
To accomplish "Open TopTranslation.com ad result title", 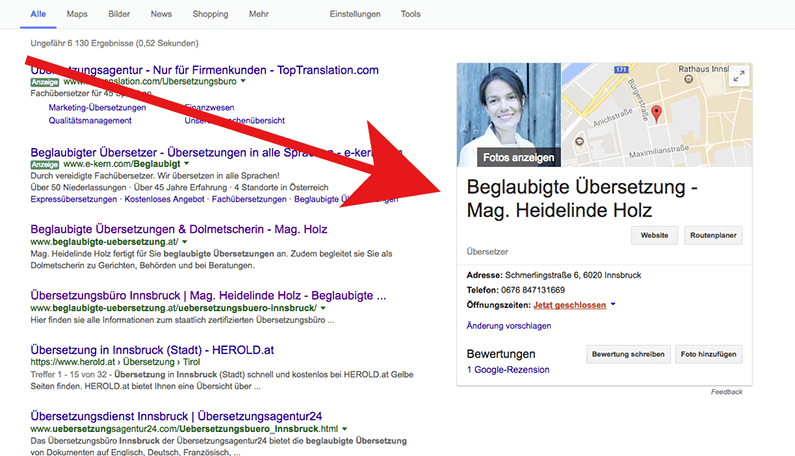I will point(204,70).
